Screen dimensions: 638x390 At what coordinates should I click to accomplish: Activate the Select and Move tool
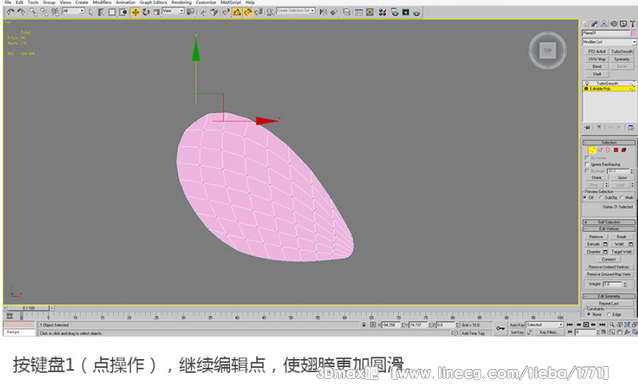(x=135, y=12)
